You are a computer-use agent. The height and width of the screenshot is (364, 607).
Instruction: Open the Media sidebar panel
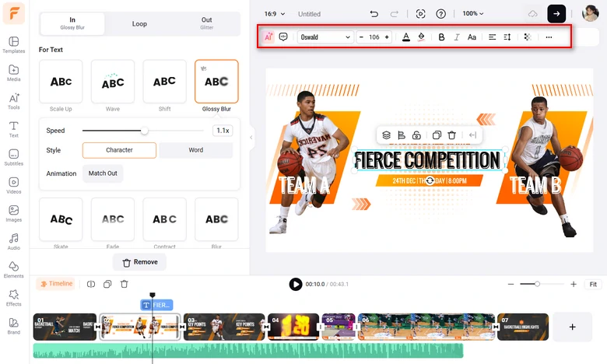[13, 73]
